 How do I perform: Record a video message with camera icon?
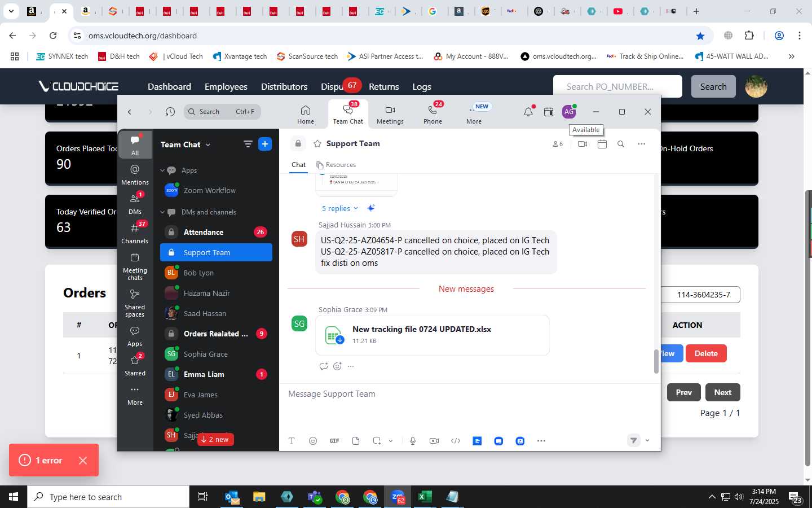point(434,441)
